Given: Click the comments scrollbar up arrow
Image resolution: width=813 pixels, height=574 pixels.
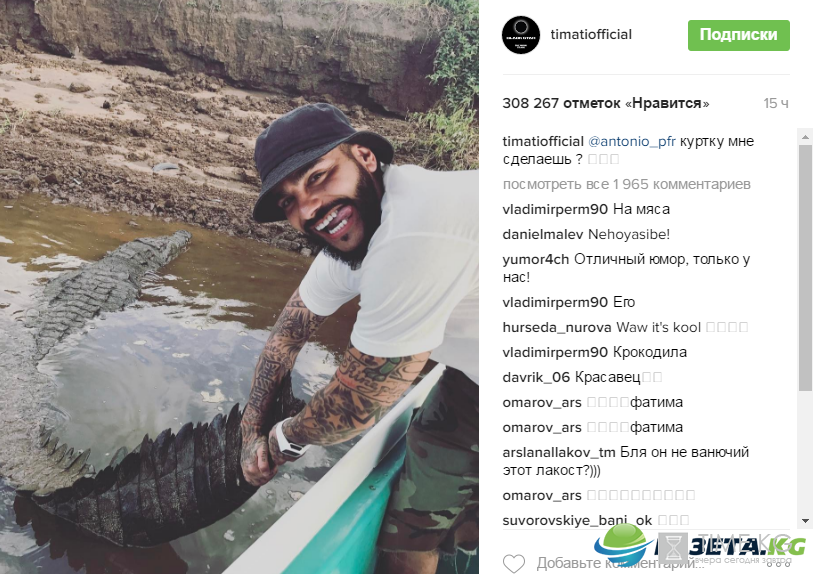Looking at the screenshot, I should coord(805,137).
